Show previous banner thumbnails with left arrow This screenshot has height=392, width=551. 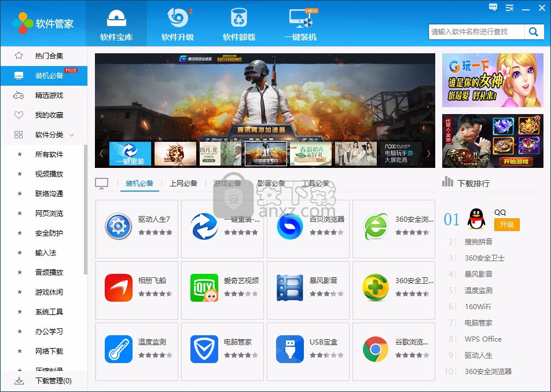coord(101,153)
